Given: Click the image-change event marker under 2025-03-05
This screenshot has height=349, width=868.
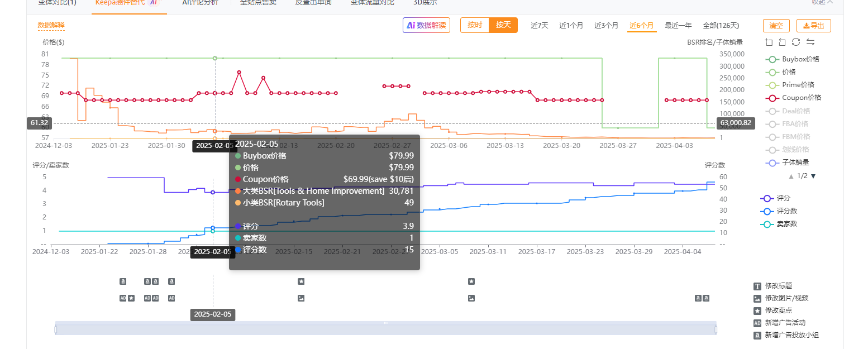Looking at the screenshot, I should (x=471, y=298).
